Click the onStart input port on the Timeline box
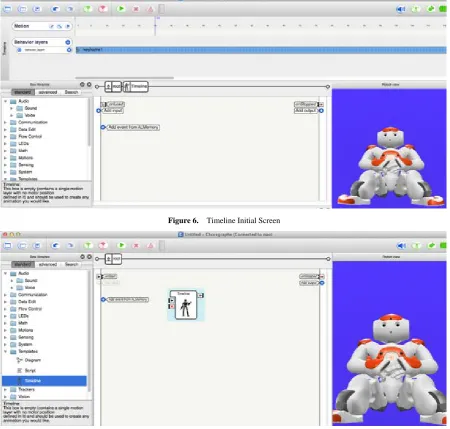The height and width of the screenshot is (429, 450). (x=171, y=300)
